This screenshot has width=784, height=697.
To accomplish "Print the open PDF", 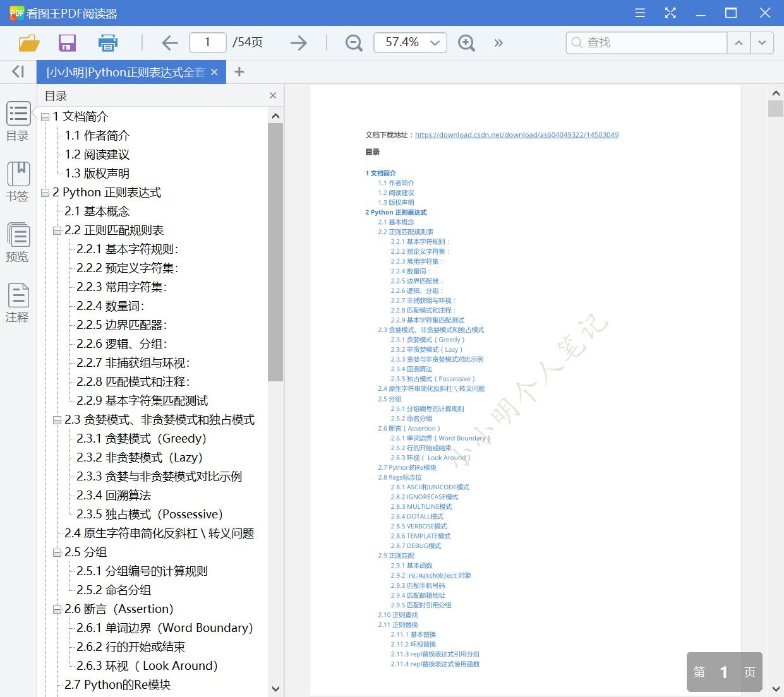I will [x=107, y=42].
